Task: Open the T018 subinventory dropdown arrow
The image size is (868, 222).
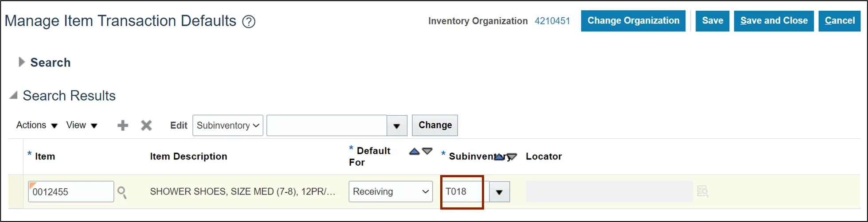Action: pyautogui.click(x=500, y=192)
